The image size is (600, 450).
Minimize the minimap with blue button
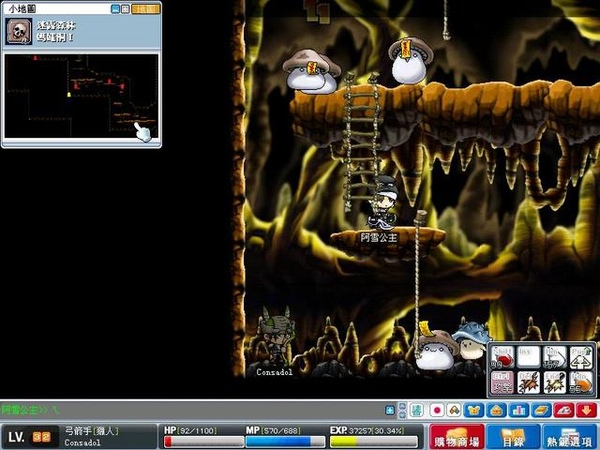(x=116, y=9)
